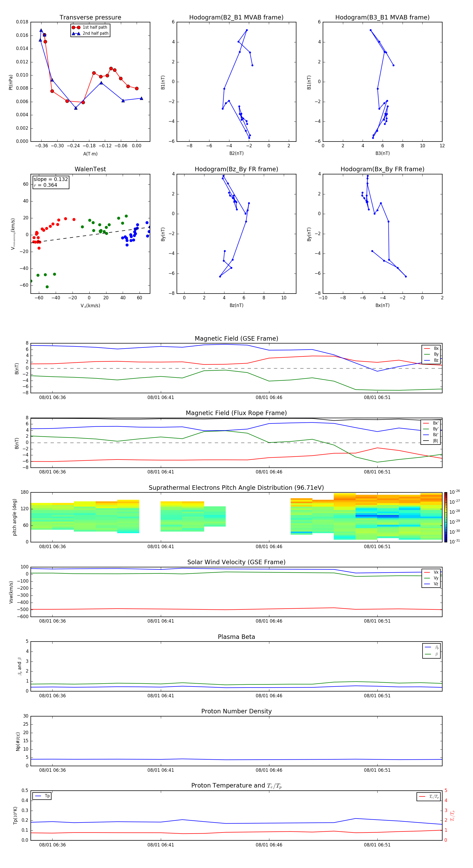The image size is (473, 868).
Task: Click the "V_A(km/s)" axis label in WalenTest
Action: point(90,306)
